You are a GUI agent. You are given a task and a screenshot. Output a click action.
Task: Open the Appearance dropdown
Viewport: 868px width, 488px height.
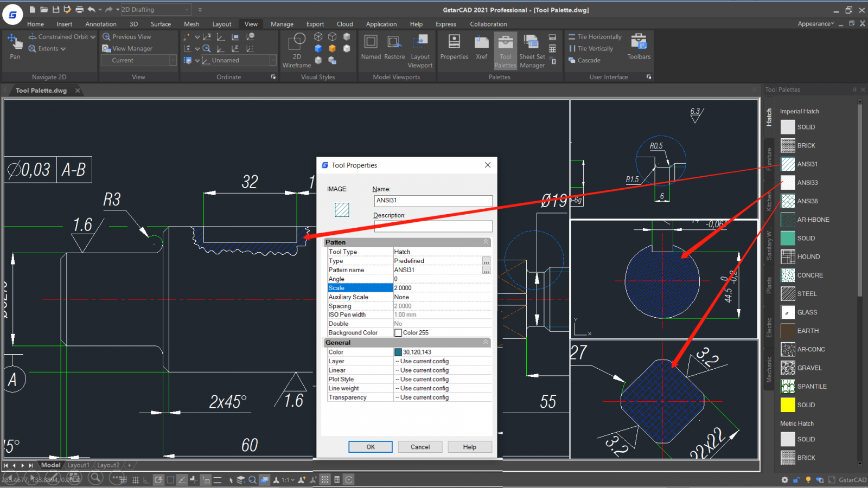pyautogui.click(x=815, y=24)
